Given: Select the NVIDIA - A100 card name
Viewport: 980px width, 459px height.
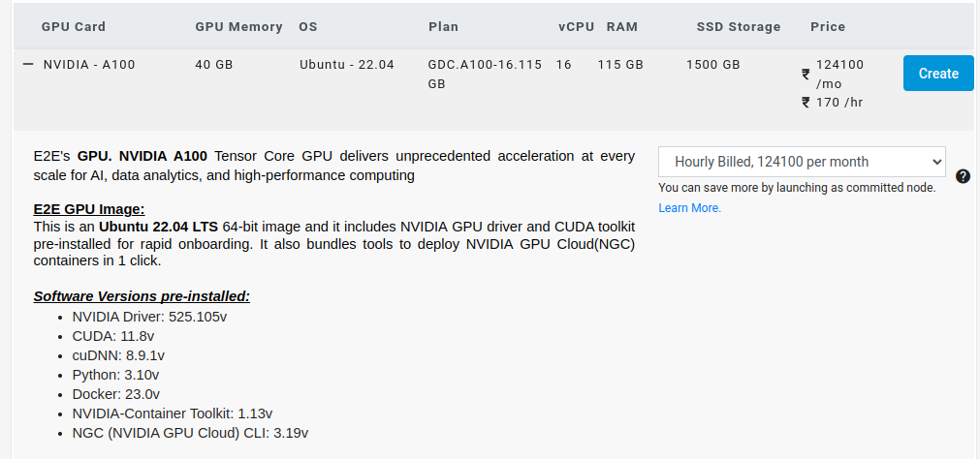Looking at the screenshot, I should click(x=89, y=64).
